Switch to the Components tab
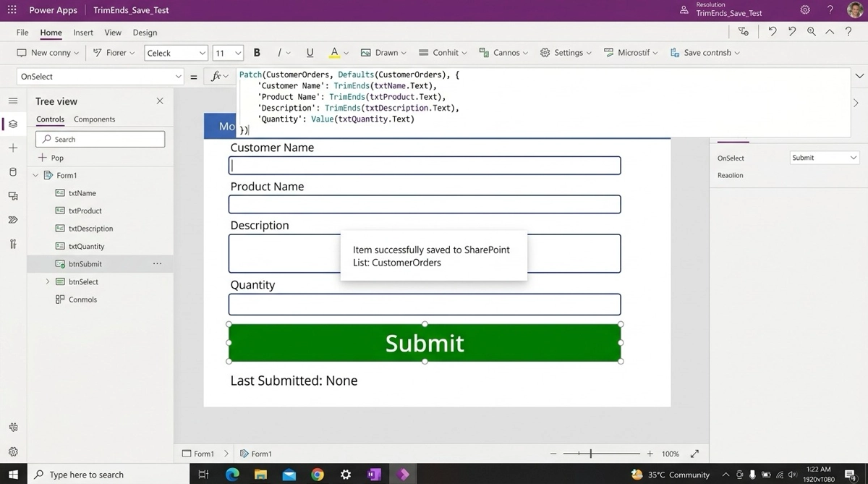Image resolution: width=868 pixels, height=484 pixels. pyautogui.click(x=94, y=119)
